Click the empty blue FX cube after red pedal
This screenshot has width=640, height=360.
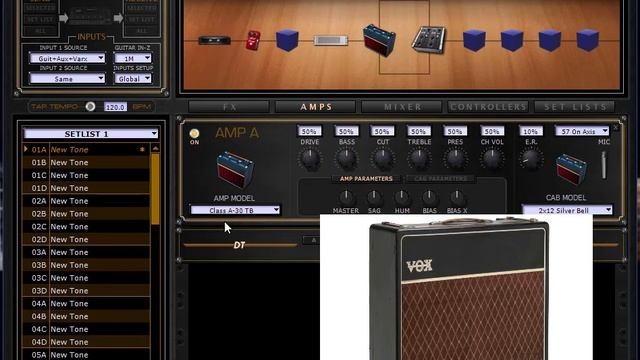tap(287, 40)
